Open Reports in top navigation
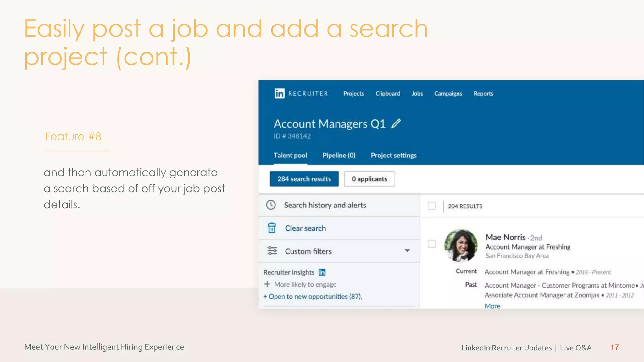 (483, 94)
